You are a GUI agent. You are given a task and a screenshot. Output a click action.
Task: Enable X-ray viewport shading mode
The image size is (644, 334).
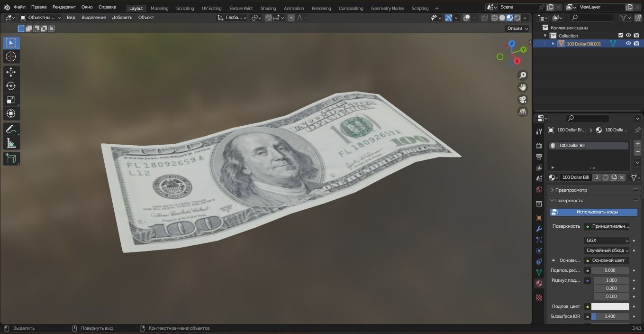485,18
